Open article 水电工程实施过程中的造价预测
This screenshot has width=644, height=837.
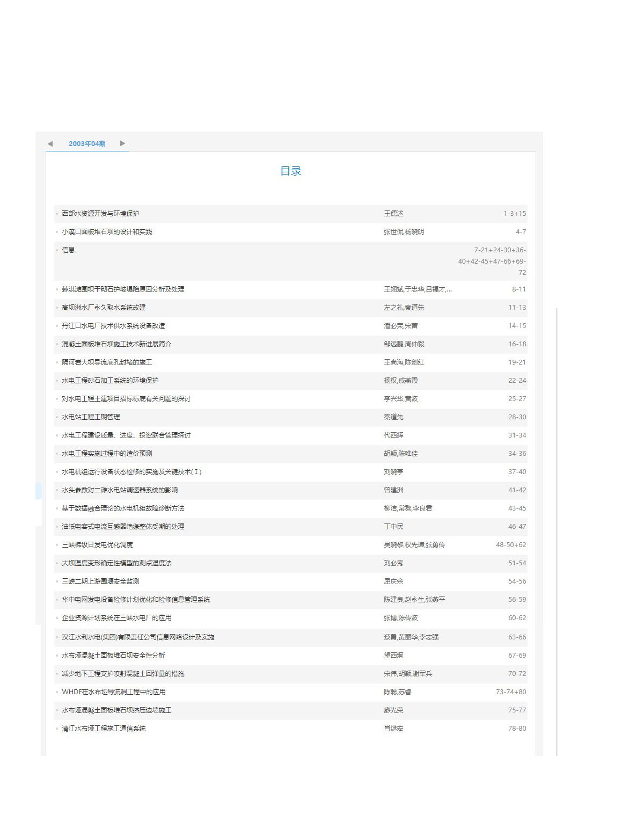click(107, 454)
